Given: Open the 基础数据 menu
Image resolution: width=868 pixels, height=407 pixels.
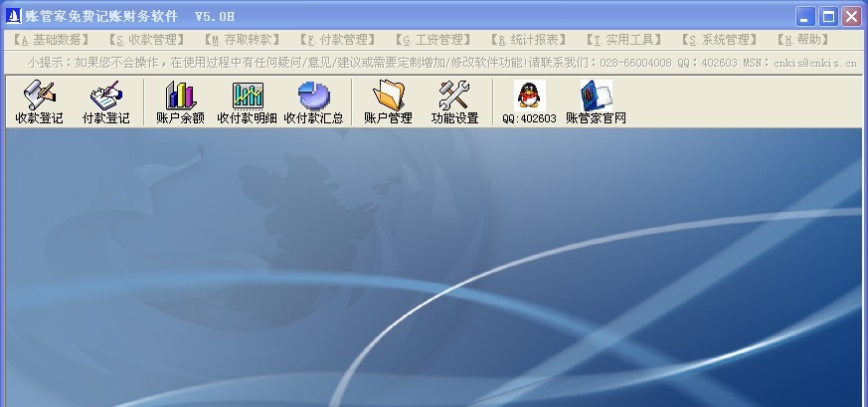Looking at the screenshot, I should point(51,40).
